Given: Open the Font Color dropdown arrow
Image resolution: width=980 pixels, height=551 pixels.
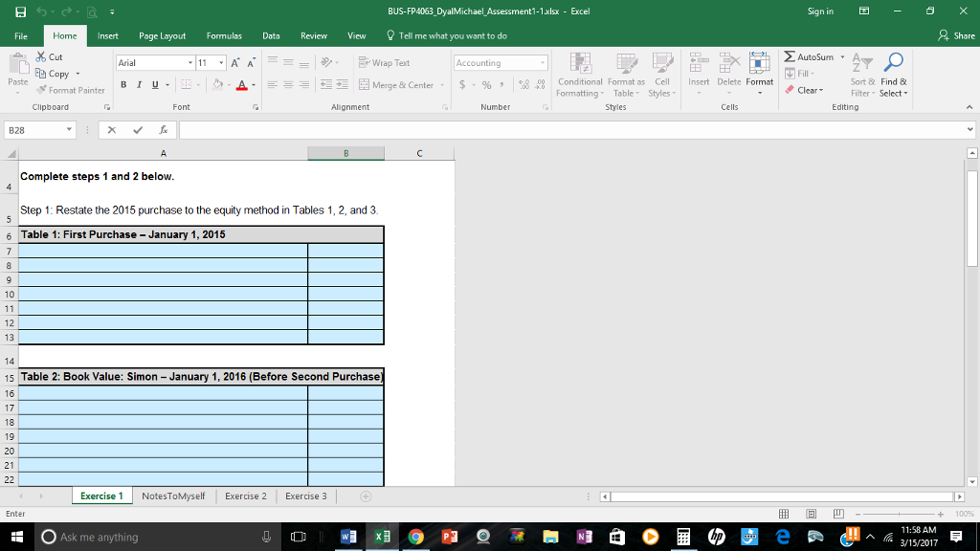Looking at the screenshot, I should coord(253,85).
